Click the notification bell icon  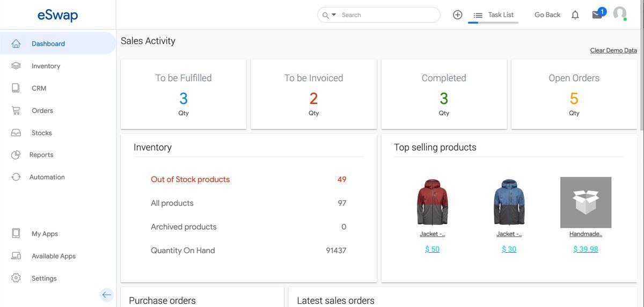(575, 15)
